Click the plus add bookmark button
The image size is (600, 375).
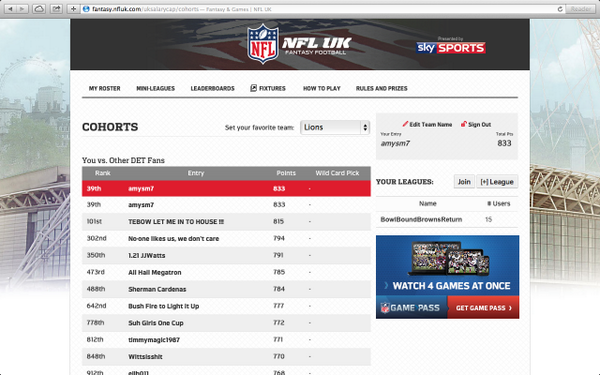click(x=73, y=8)
